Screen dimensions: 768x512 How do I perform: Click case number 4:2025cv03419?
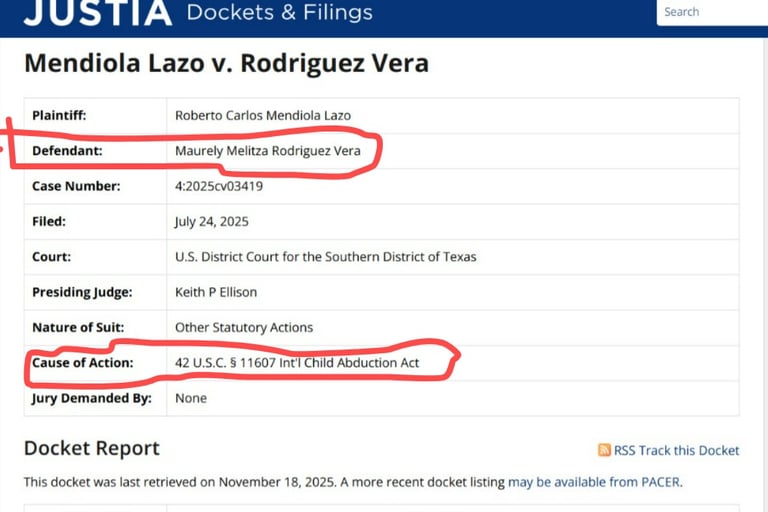coord(219,186)
